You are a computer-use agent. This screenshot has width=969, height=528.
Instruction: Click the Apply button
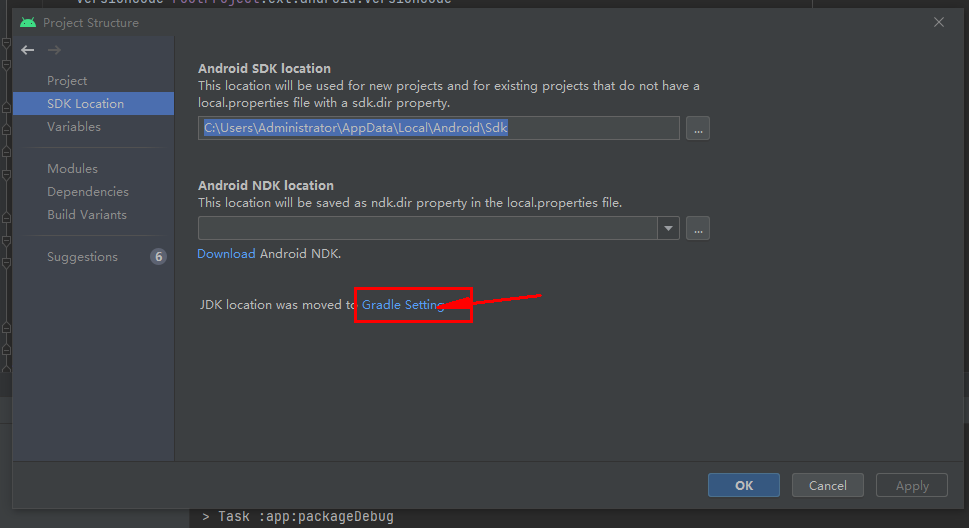[x=912, y=485]
